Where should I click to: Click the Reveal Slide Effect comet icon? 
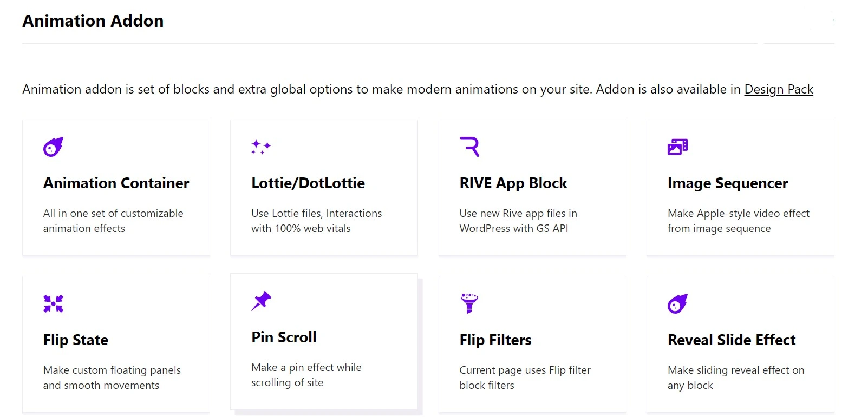tap(677, 303)
